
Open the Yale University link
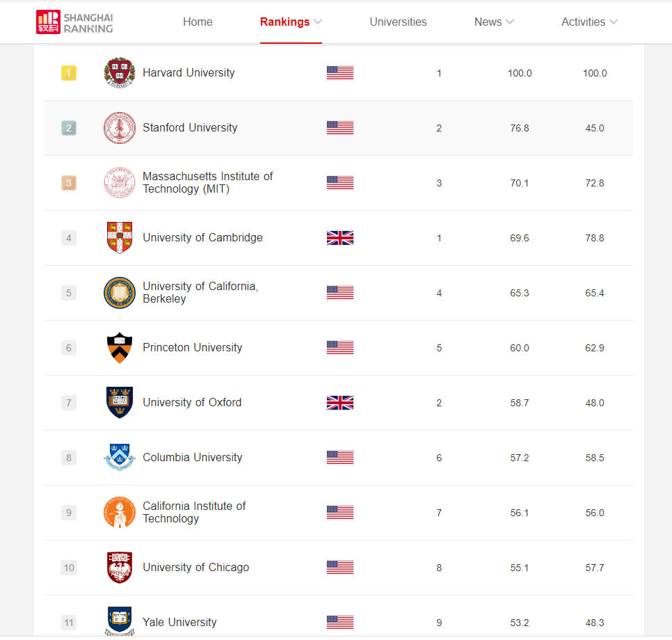click(x=179, y=623)
